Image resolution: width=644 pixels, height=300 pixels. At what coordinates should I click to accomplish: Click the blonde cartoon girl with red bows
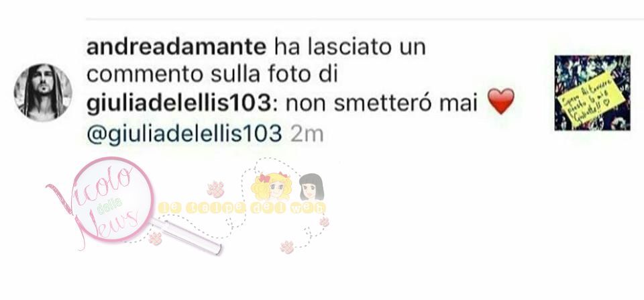pyautogui.click(x=271, y=187)
